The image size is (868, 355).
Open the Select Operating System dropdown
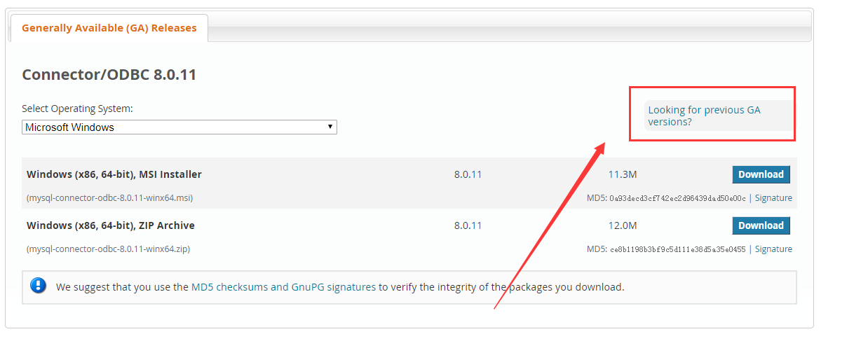pyautogui.click(x=179, y=127)
